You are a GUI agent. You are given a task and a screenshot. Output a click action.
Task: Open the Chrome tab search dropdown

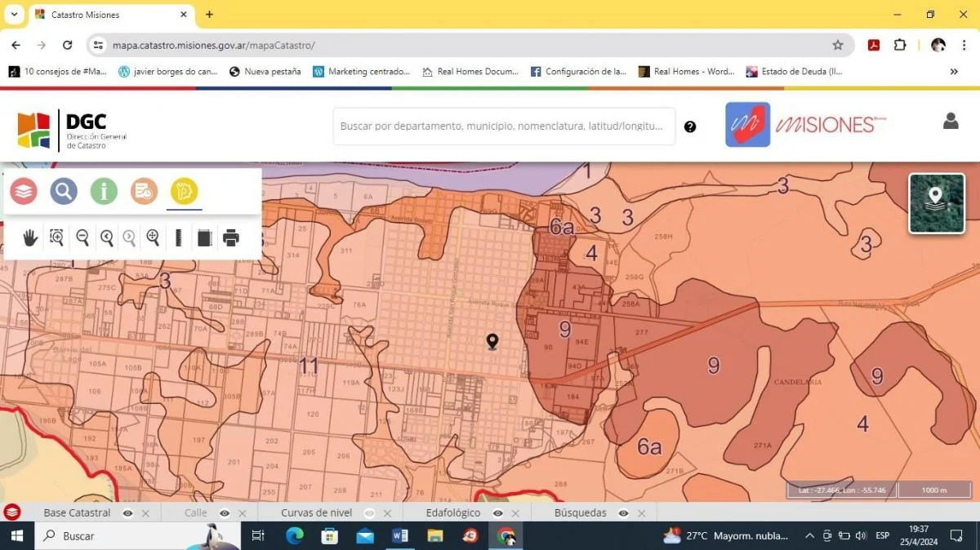(x=14, y=15)
